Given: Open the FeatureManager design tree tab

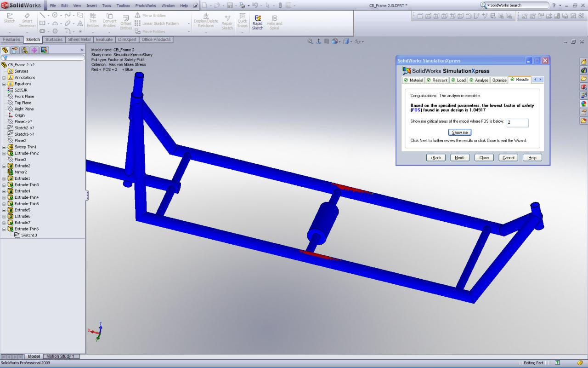Looking at the screenshot, I should click(x=5, y=50).
